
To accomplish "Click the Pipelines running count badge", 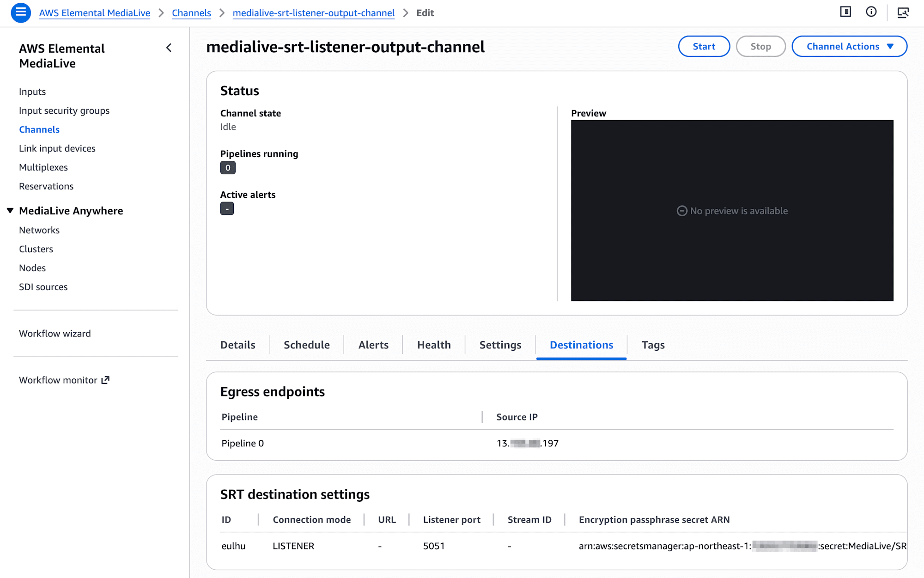I will (228, 168).
